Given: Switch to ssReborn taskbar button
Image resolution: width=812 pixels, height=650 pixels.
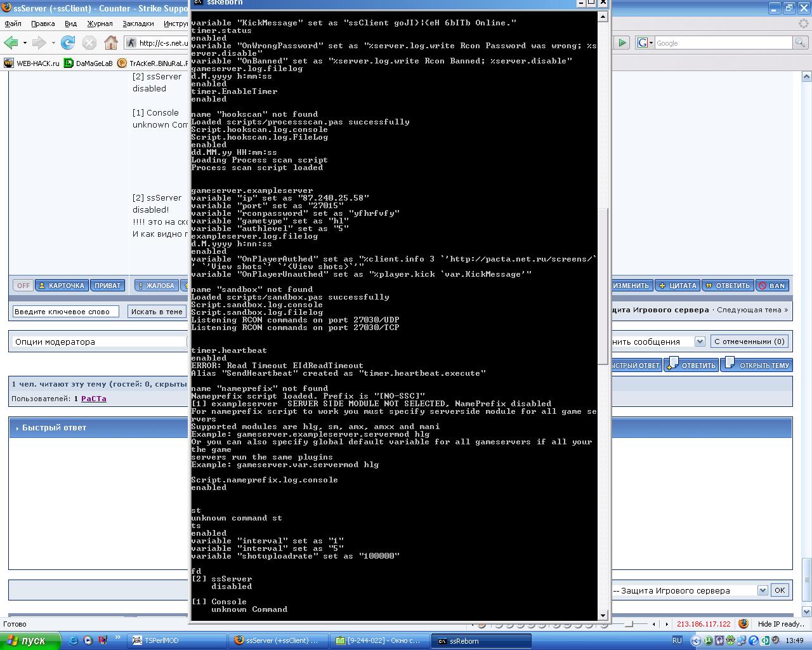Looking at the screenshot, I should pos(481,640).
